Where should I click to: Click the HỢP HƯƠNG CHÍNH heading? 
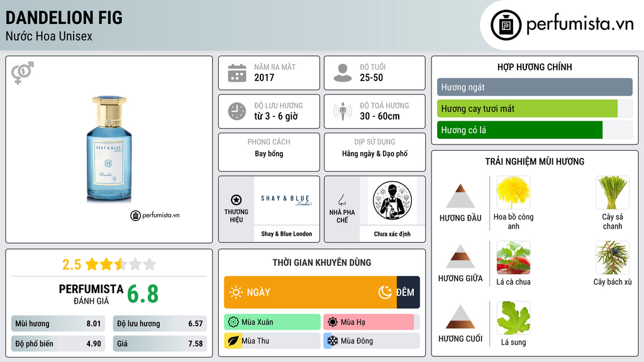(x=535, y=67)
